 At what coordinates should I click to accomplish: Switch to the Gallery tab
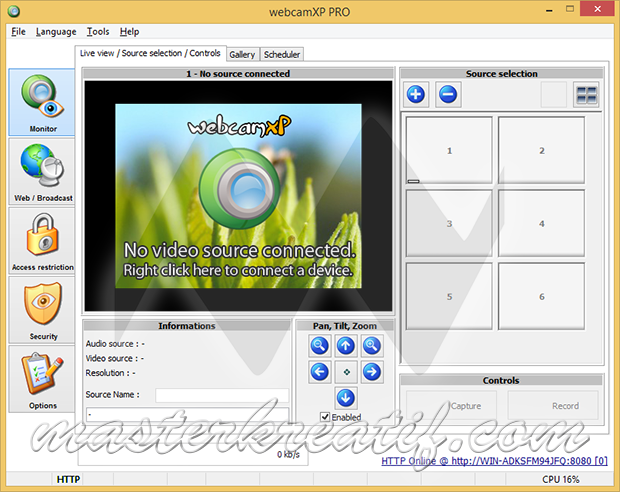click(x=242, y=55)
